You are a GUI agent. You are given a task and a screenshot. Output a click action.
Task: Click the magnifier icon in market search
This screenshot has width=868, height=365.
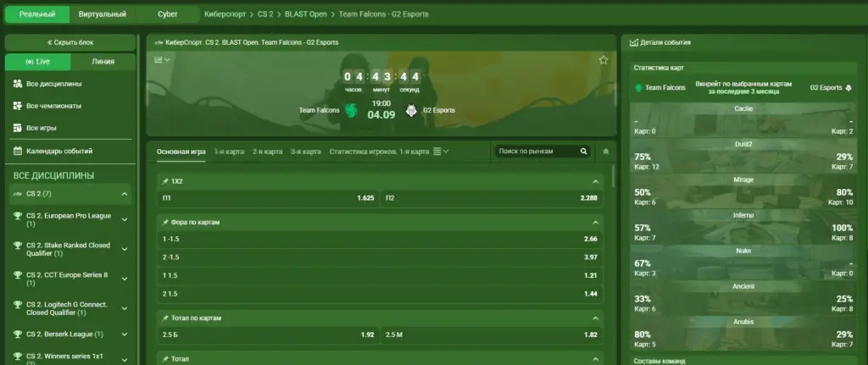[583, 151]
